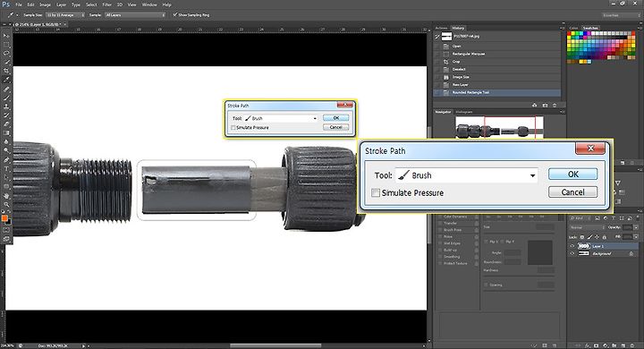Click the orange foreground color swatch
This screenshot has height=349, width=644.
pyautogui.click(x=4, y=218)
